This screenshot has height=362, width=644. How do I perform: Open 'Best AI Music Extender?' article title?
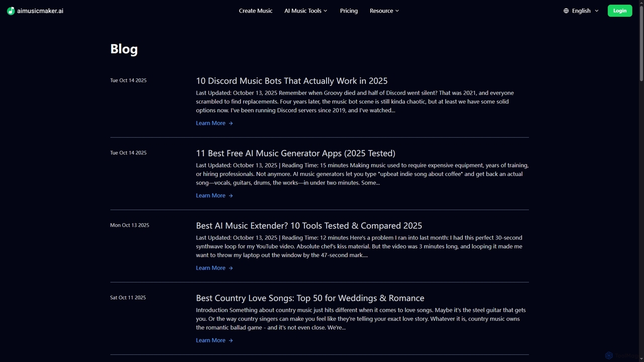pyautogui.click(x=309, y=226)
